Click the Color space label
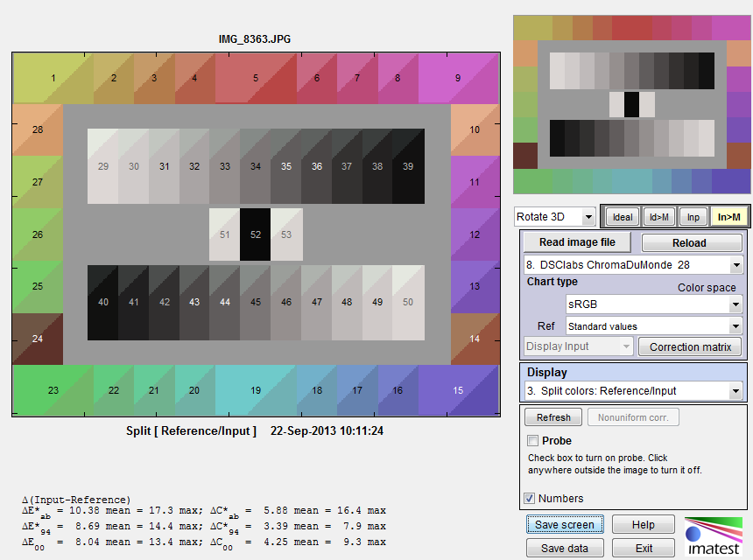Image resolution: width=753 pixels, height=560 pixels. point(707,288)
